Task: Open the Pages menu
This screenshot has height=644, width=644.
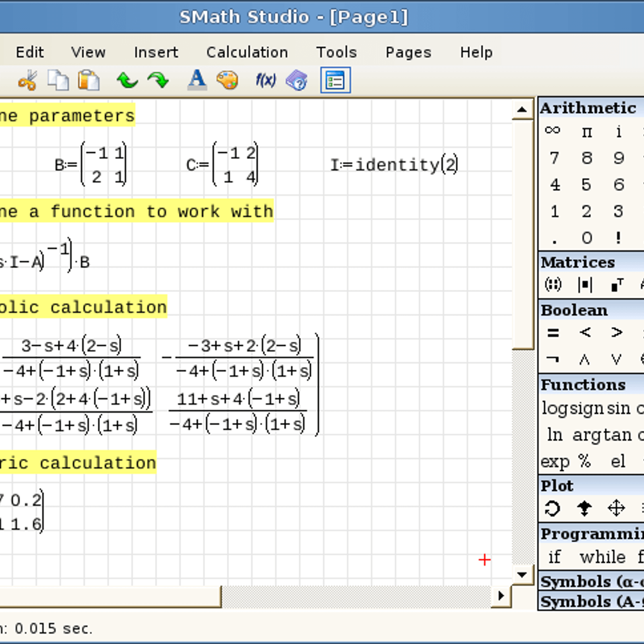Action: click(x=408, y=52)
